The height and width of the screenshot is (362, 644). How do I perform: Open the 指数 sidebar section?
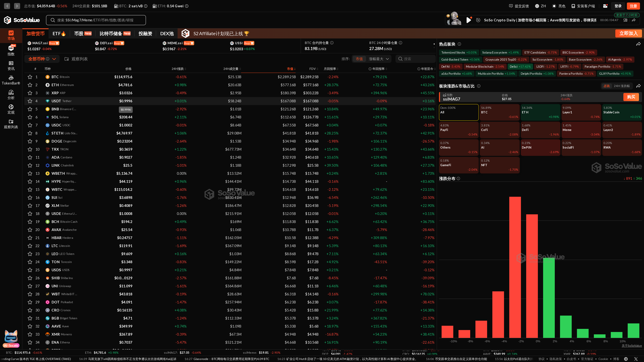pyautogui.click(x=11, y=50)
